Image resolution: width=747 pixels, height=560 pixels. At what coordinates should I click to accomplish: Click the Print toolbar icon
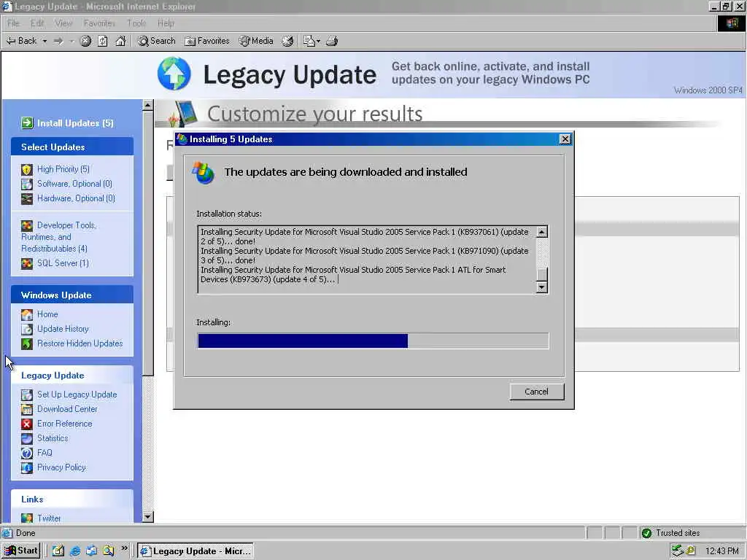332,41
